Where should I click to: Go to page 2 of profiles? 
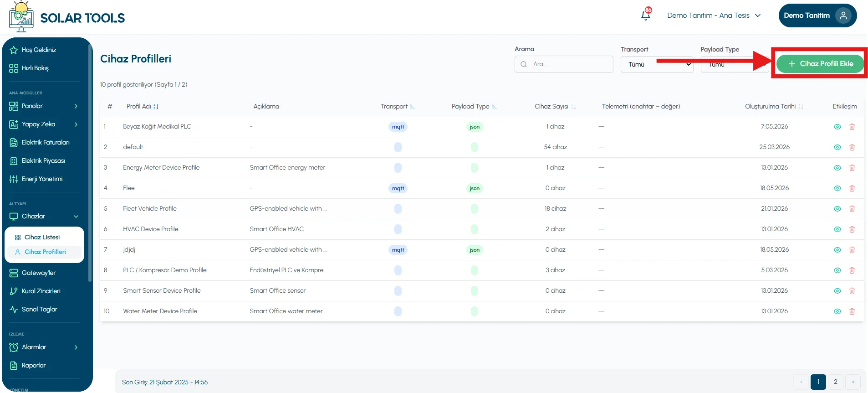(836, 382)
